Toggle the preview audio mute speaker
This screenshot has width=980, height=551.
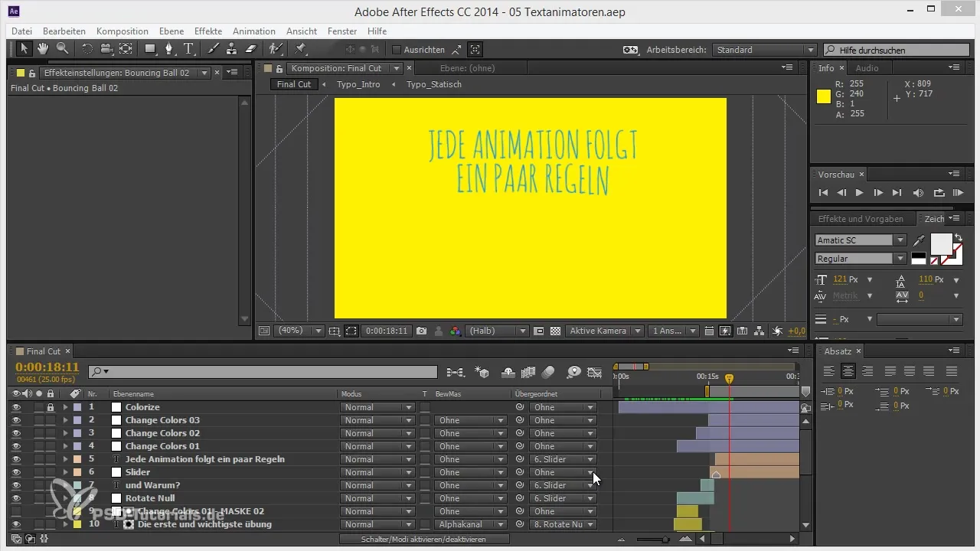918,193
